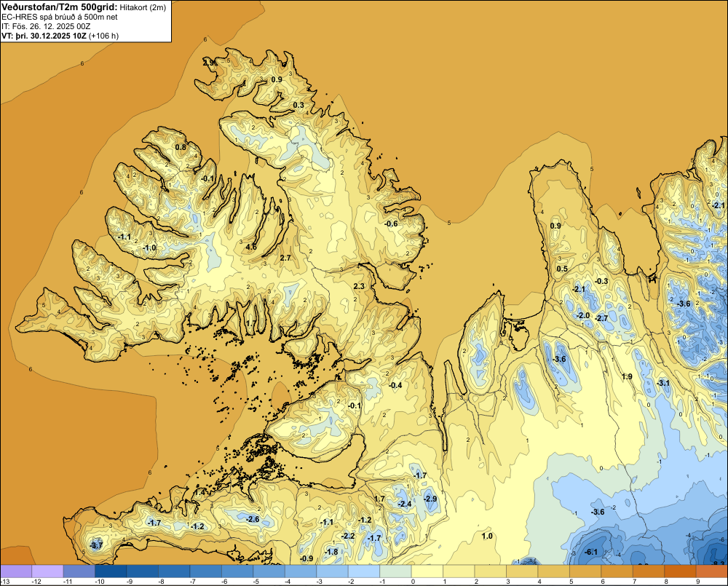Click the '9' legend label at the scale's end
Screen dimensions: 728x586
click(698, 582)
